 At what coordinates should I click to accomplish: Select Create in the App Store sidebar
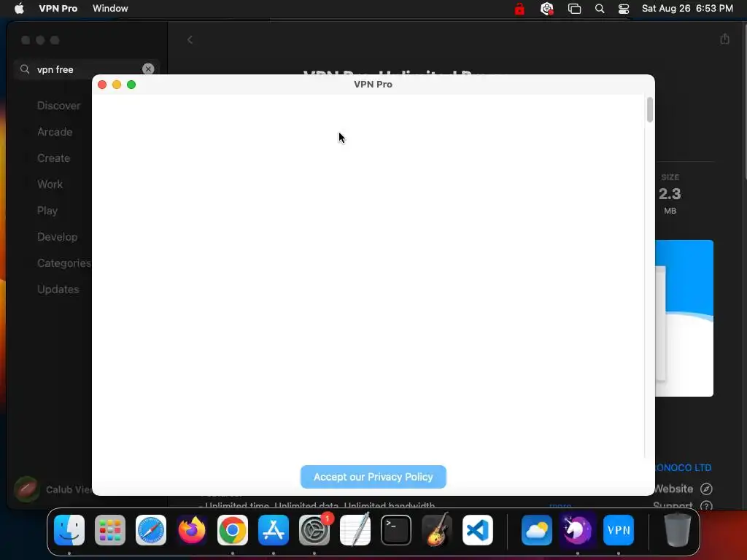(53, 158)
